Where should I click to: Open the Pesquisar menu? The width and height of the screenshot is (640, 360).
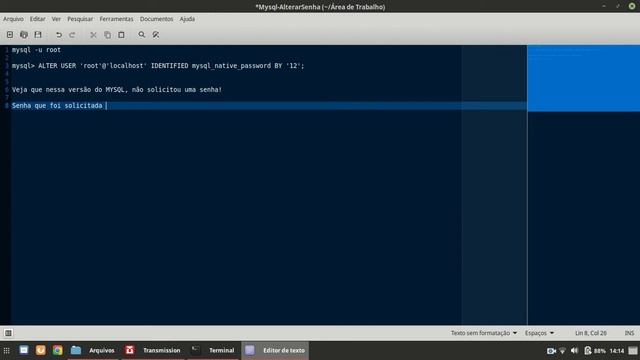(80, 19)
